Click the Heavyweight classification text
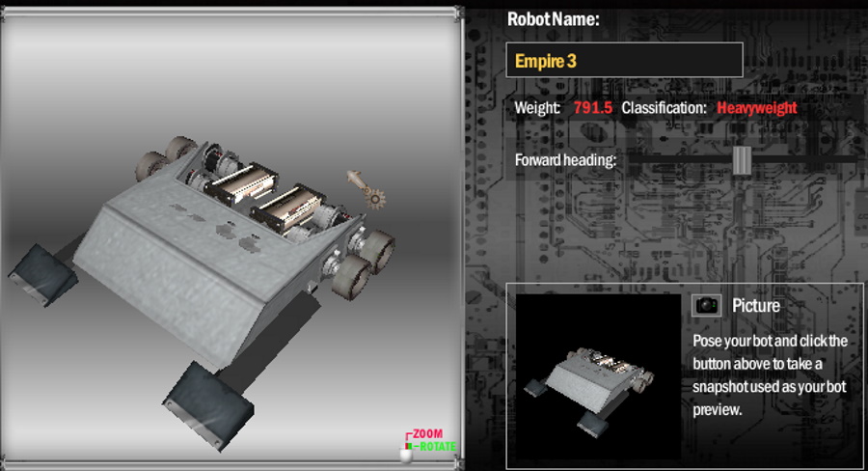Viewport: 868px width, 471px height. [757, 108]
